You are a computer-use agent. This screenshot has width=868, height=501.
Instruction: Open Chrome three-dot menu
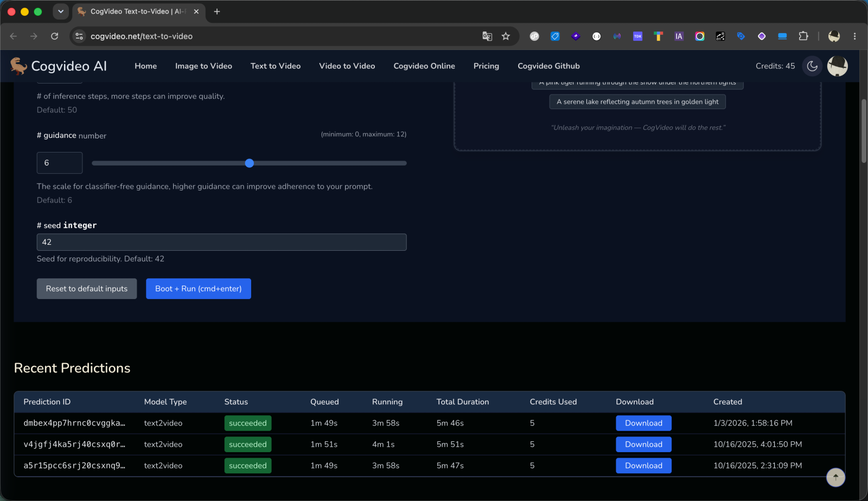point(854,36)
